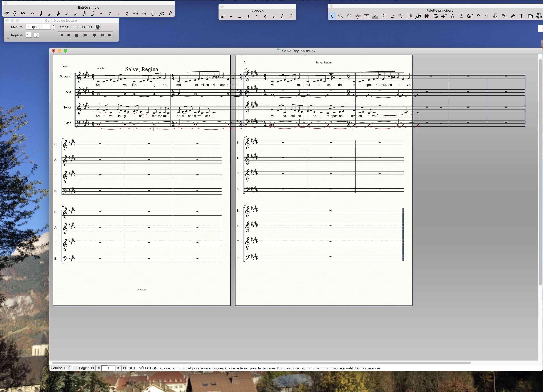Select the sharp accidental tool
543x392 pixels.
110,13
